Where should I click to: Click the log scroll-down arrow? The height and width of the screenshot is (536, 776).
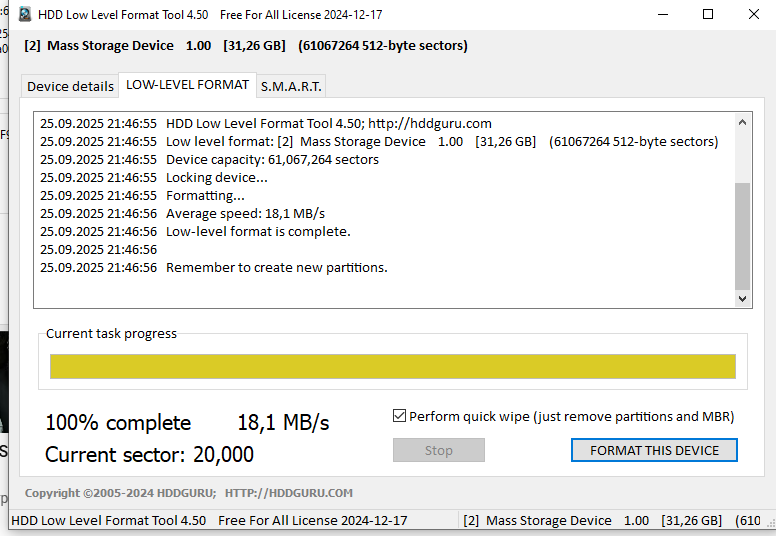742,298
